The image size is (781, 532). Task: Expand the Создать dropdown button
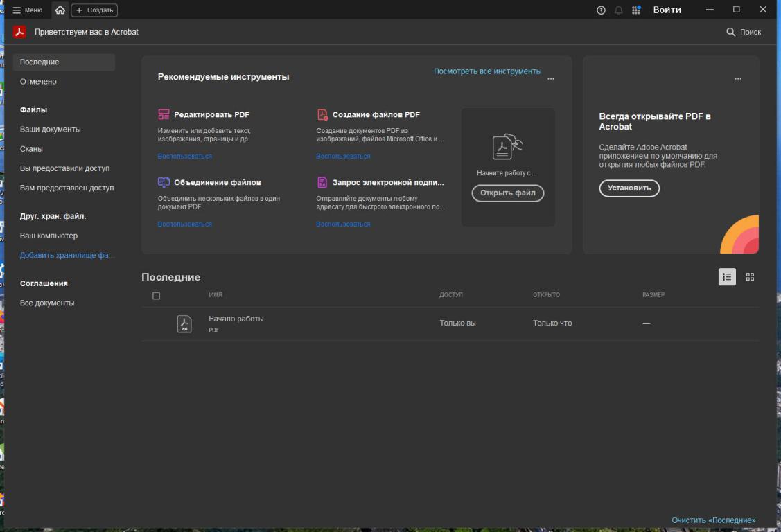pos(94,10)
